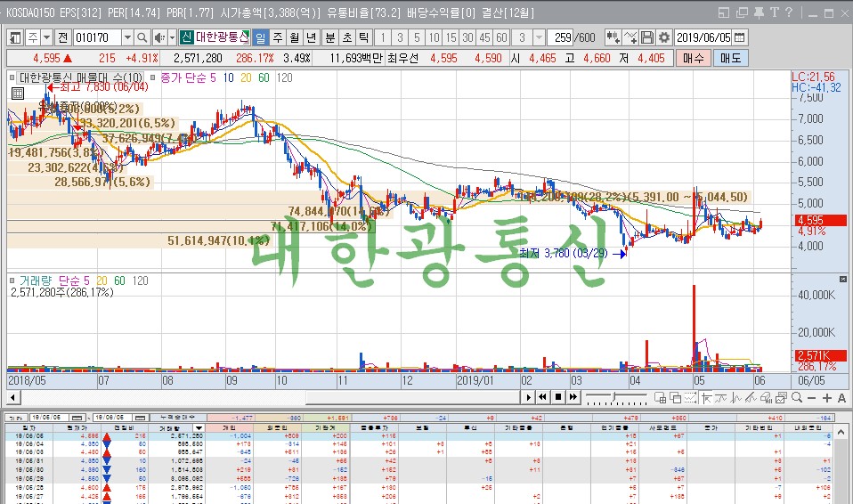Click the stock code input field 010170
The image size is (853, 504).
point(97,37)
